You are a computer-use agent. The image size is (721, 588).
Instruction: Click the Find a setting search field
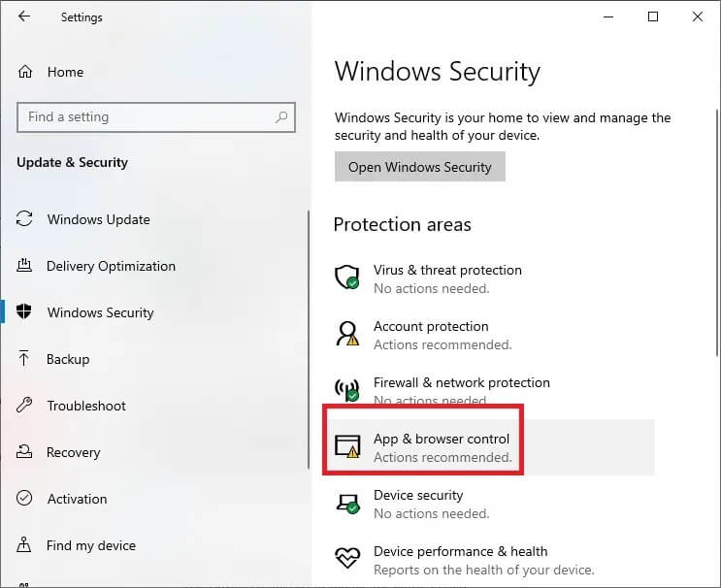pos(156,117)
